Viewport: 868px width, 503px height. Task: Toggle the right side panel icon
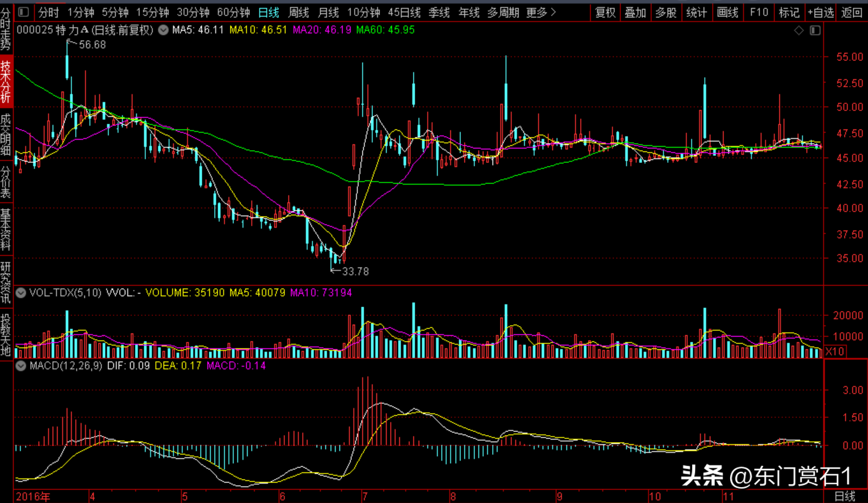[x=815, y=30]
